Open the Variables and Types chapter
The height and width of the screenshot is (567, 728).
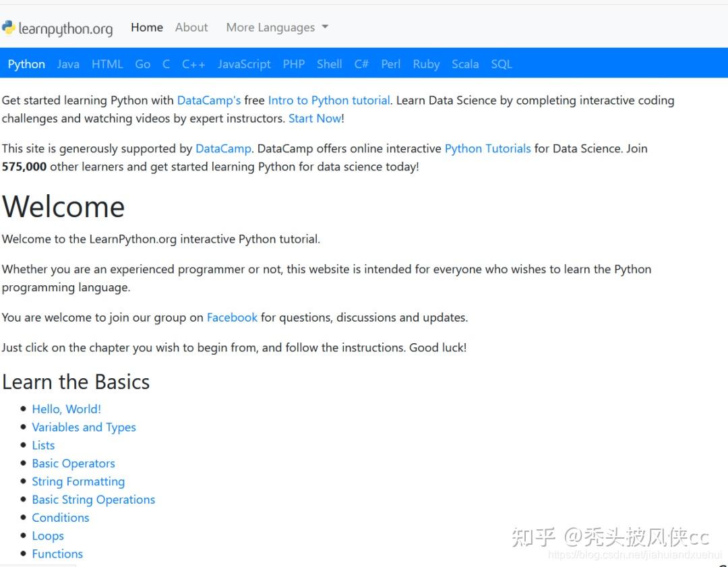[x=84, y=427]
